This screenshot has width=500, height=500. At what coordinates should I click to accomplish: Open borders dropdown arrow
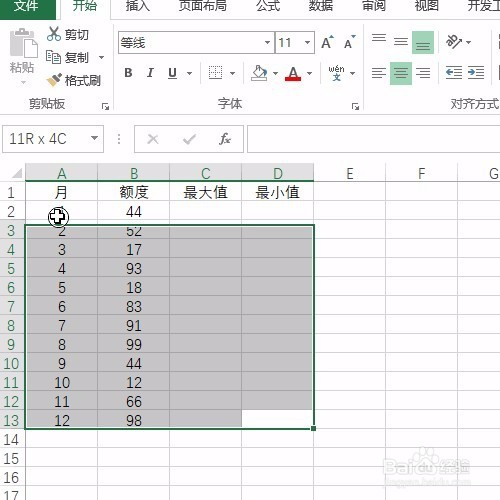coord(233,73)
